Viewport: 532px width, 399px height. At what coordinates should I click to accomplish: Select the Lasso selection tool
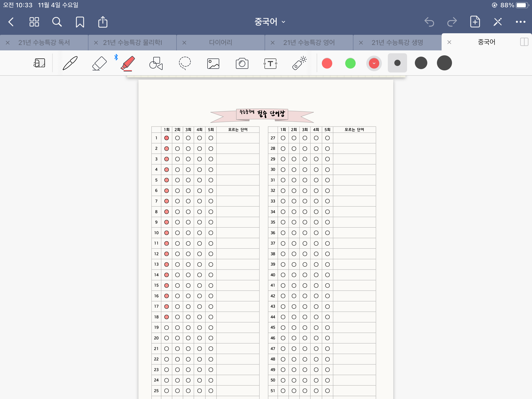click(x=185, y=63)
